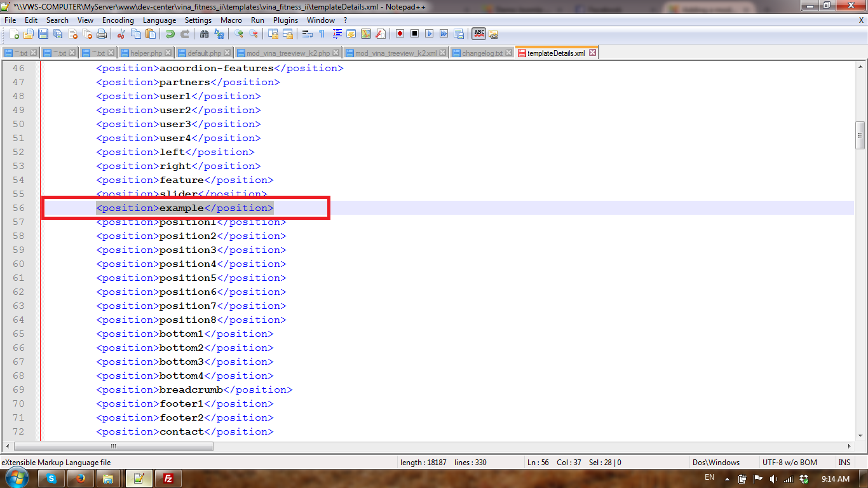This screenshot has height=488, width=868.
Task: Show hidden system tray icons
Action: [x=726, y=478]
